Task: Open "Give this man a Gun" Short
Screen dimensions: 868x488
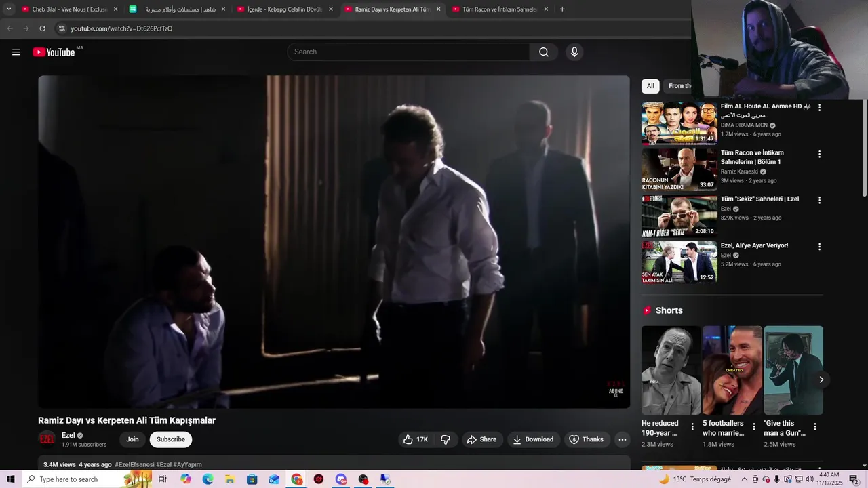Action: (793, 370)
